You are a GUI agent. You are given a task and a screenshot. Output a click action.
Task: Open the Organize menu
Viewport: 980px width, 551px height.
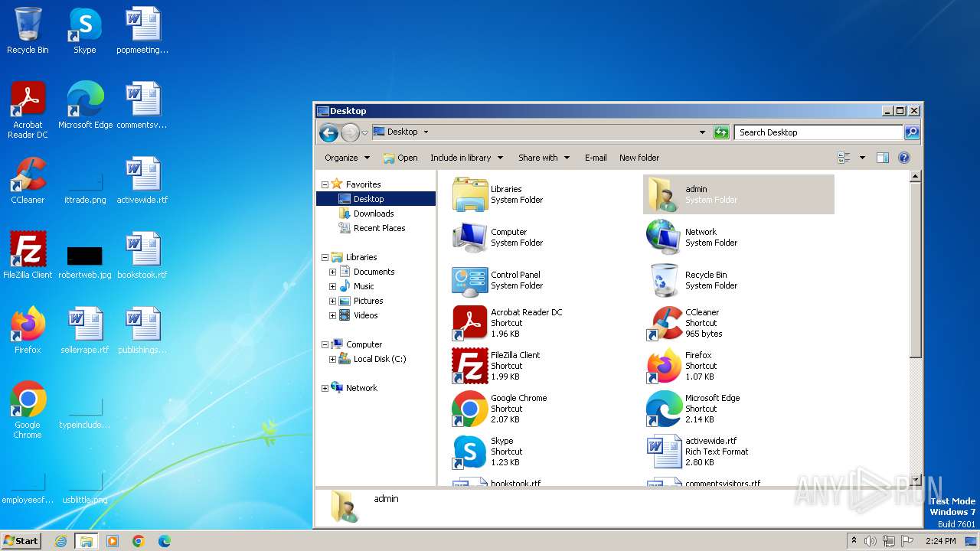347,158
